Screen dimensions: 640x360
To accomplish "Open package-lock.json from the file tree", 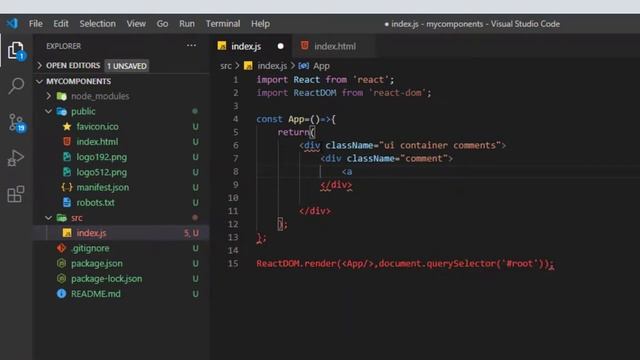I will point(107,278).
